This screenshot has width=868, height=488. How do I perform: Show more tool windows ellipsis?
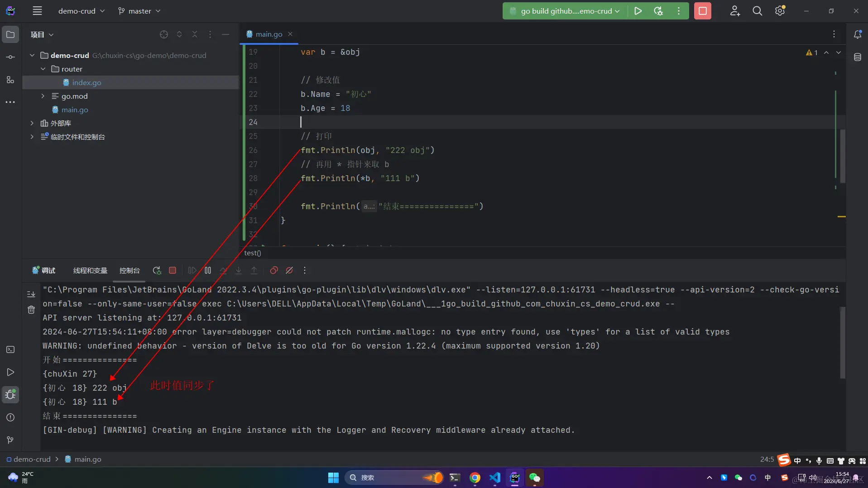point(10,102)
